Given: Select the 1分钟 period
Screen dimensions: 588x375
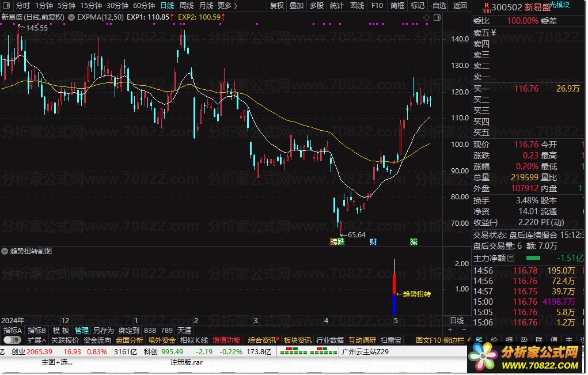Looking at the screenshot, I should coord(44,6).
